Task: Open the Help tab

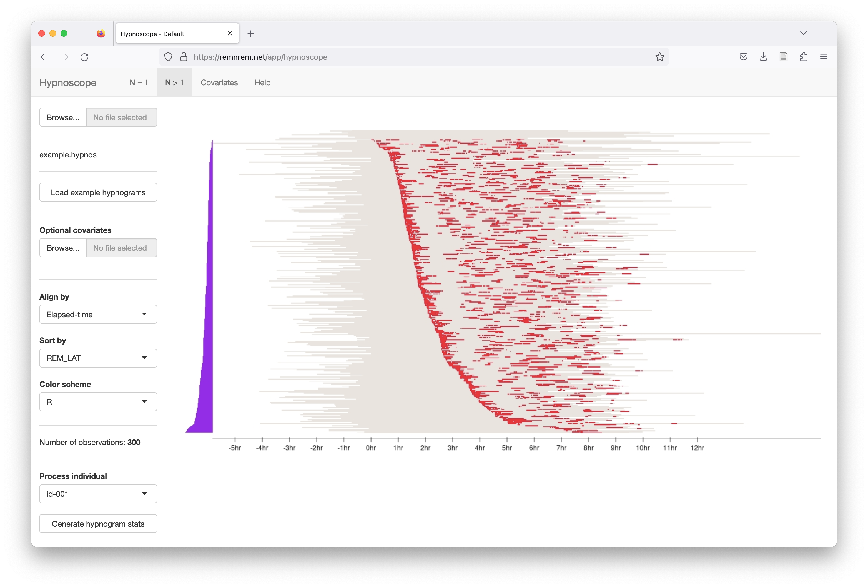Action: point(262,82)
